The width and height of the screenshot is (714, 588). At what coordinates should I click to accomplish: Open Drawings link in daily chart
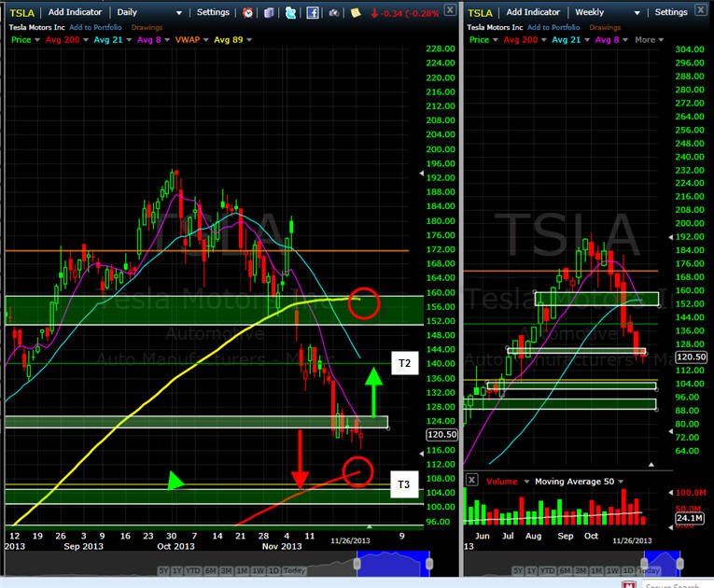(147, 27)
